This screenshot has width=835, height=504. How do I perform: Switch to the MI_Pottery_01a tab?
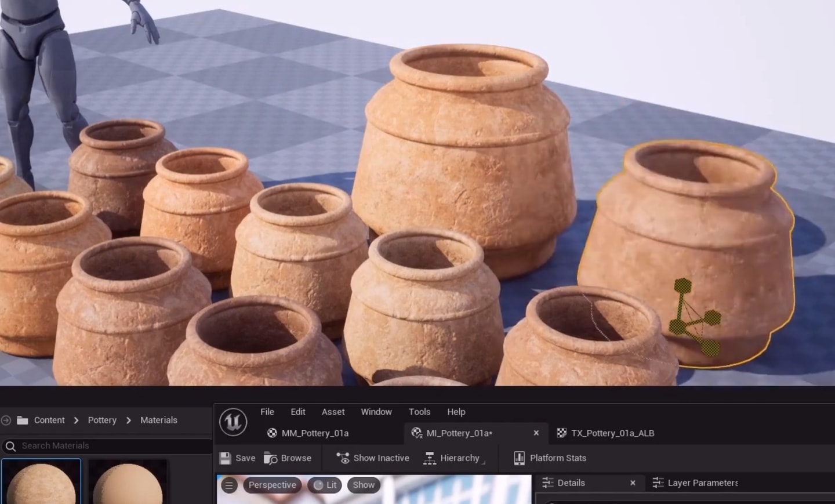[x=475, y=433]
